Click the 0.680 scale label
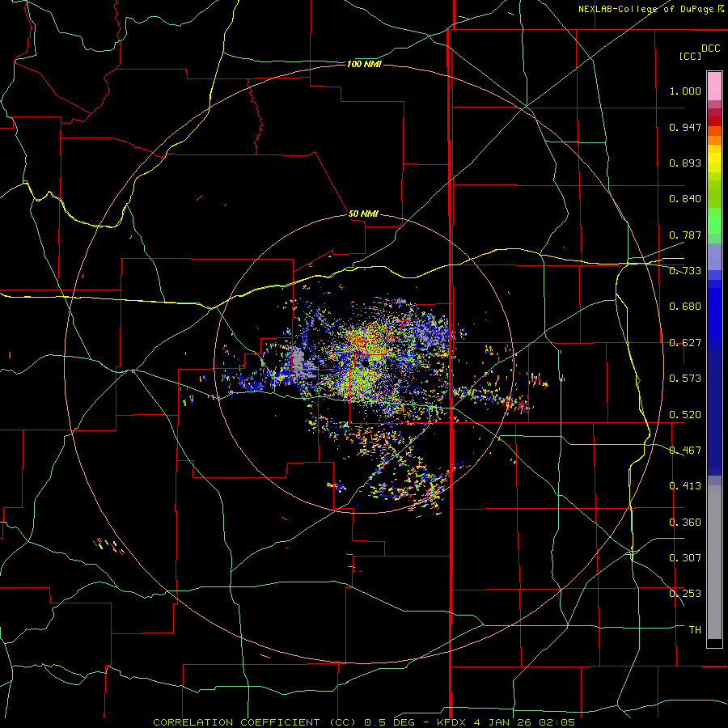The width and height of the screenshot is (728, 728). 685,307
